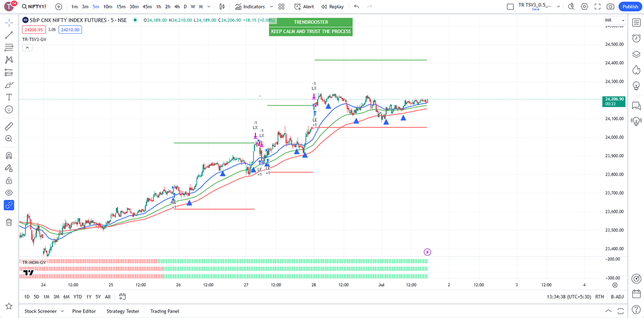Open indicator templates grid icon

pos(281,6)
